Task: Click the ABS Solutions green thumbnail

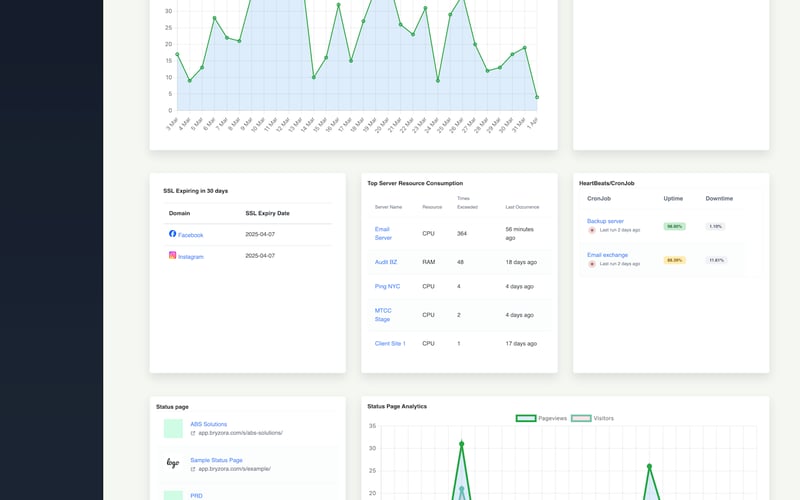Action: coord(173,429)
